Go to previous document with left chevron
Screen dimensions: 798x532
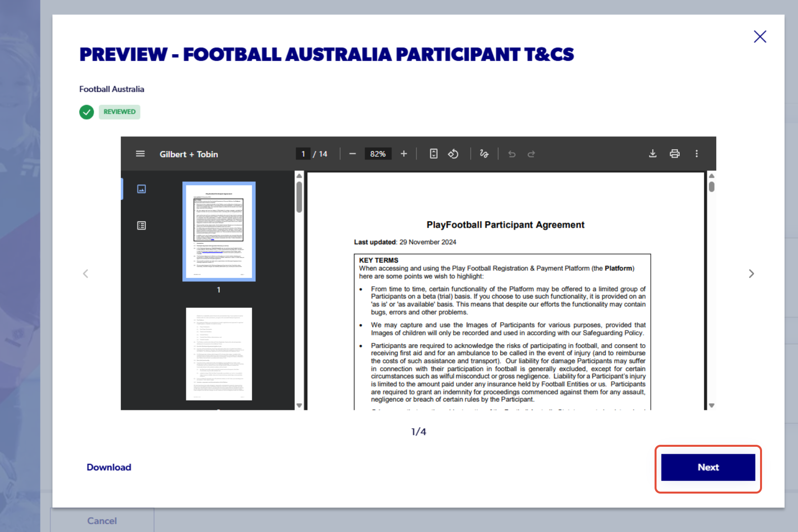pos(86,273)
